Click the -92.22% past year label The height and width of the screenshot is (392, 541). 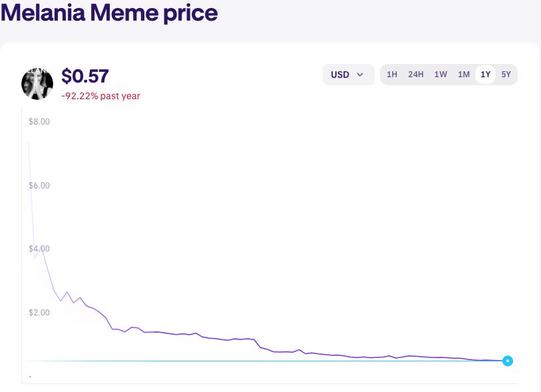pos(100,96)
